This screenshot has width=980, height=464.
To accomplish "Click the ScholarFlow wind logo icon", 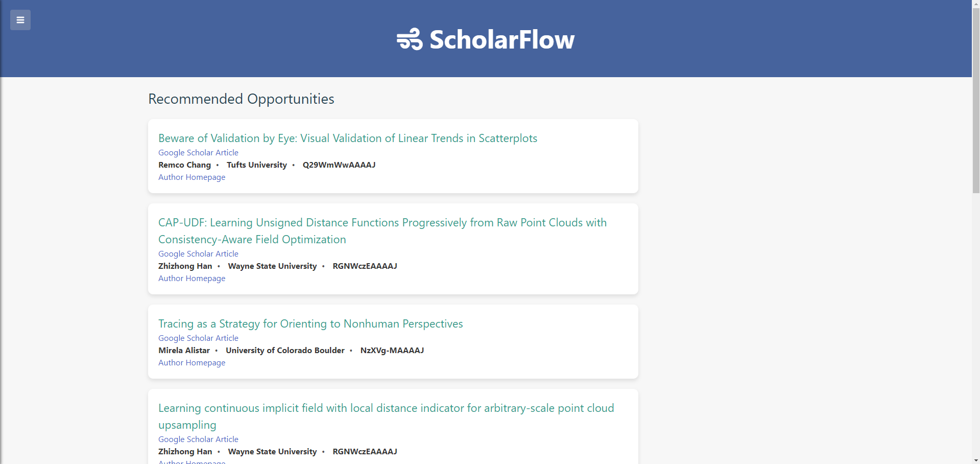I will click(410, 39).
